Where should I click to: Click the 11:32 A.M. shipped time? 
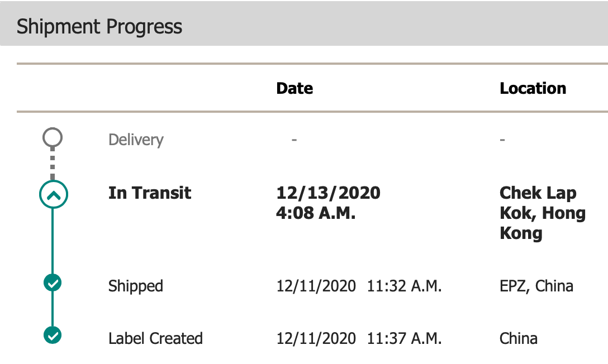[404, 286]
